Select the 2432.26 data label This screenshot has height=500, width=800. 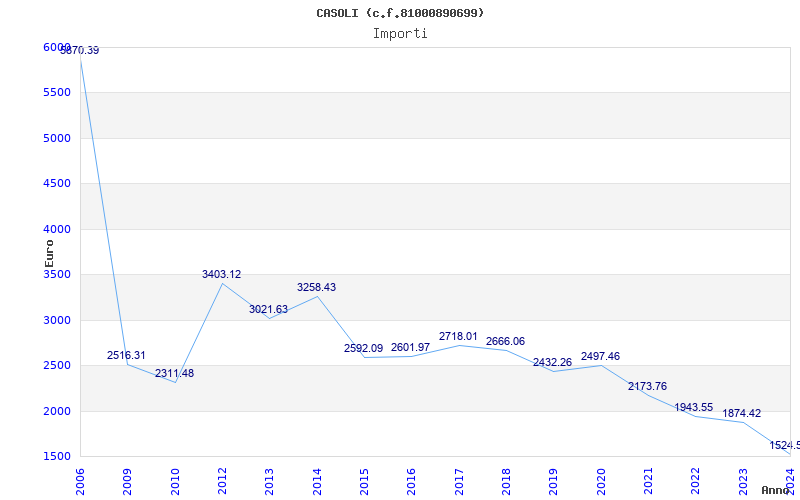click(x=553, y=363)
